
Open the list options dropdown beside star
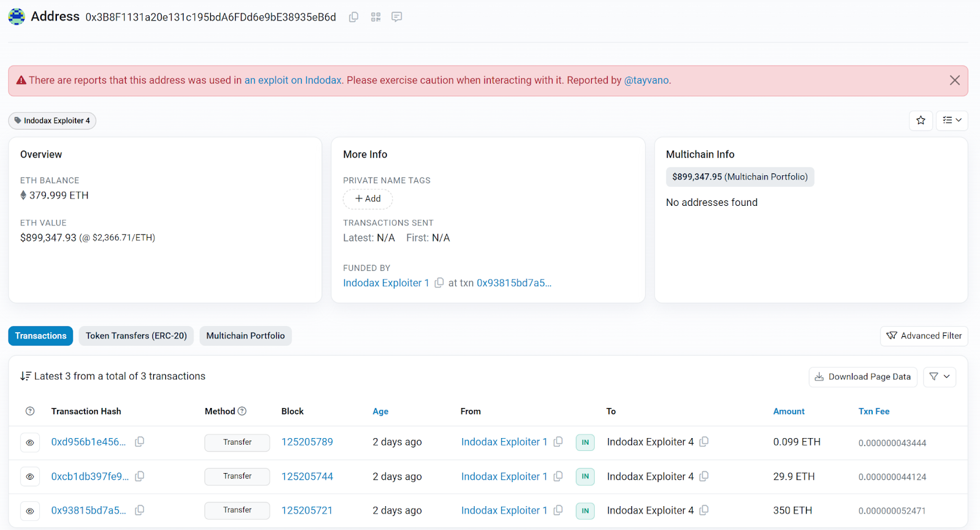tap(952, 120)
